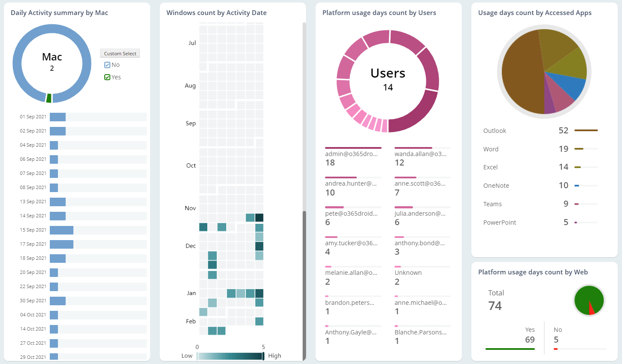The height and width of the screenshot is (364, 622).
Task: Click the 15 Sep 2021 activity bar
Action: pos(61,230)
